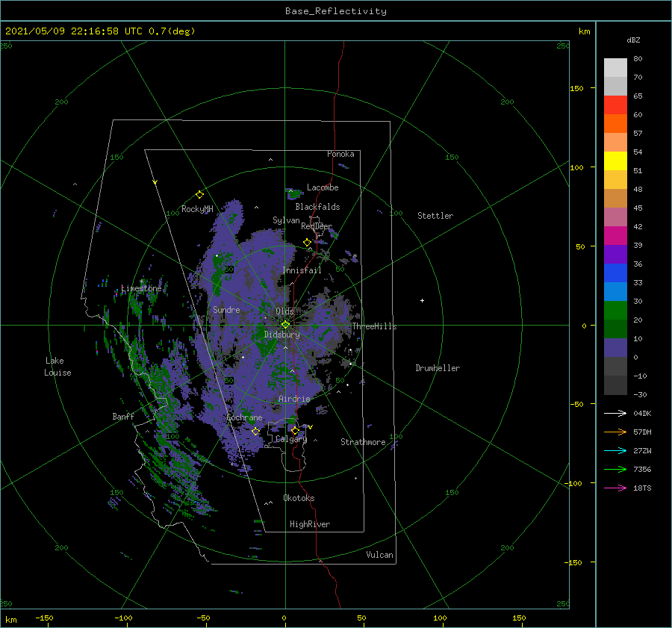Click the Sundre label

[x=226, y=309]
